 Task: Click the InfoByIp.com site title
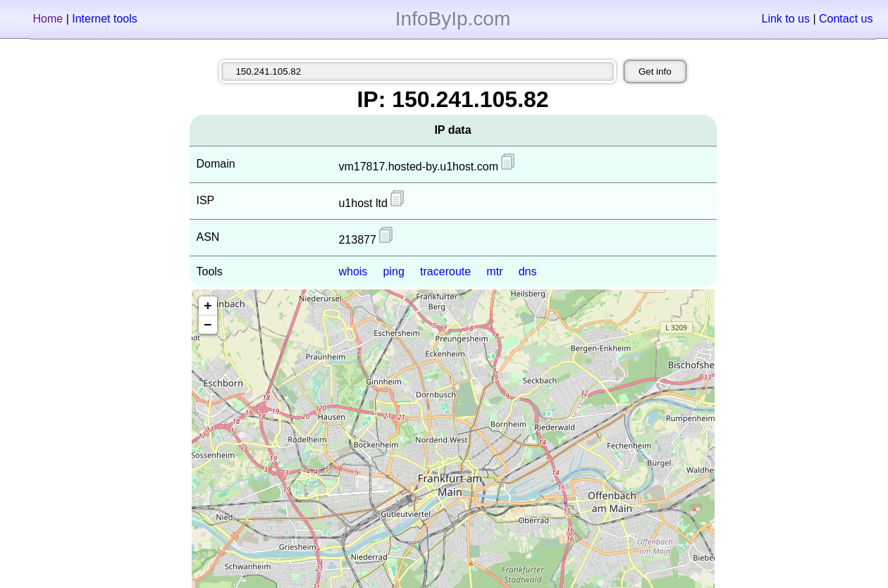452,19
